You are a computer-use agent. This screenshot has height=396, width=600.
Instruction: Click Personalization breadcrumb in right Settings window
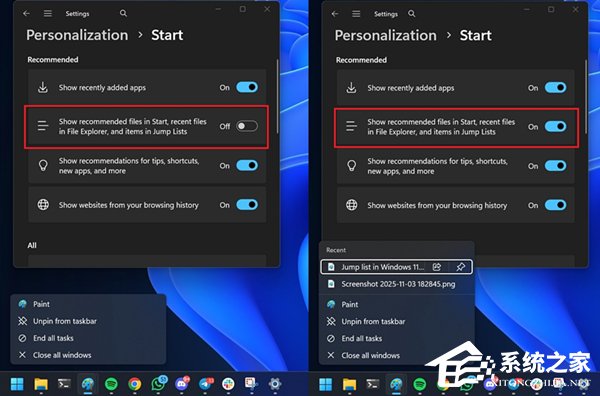[x=386, y=36]
